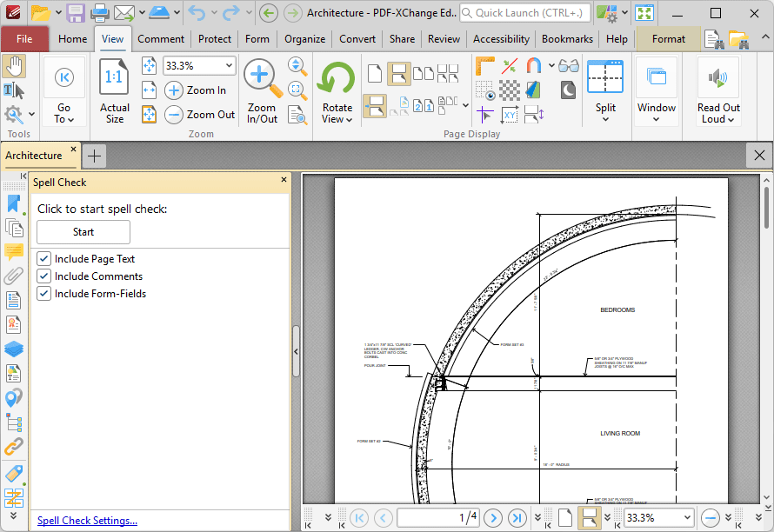
Task: Switch to the Comment ribbon tab
Action: click(x=160, y=39)
